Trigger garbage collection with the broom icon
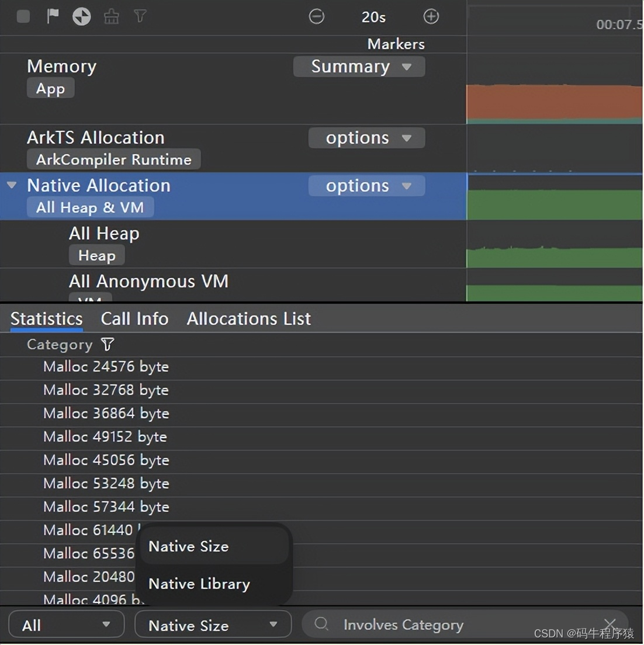644x645 pixels. click(111, 16)
